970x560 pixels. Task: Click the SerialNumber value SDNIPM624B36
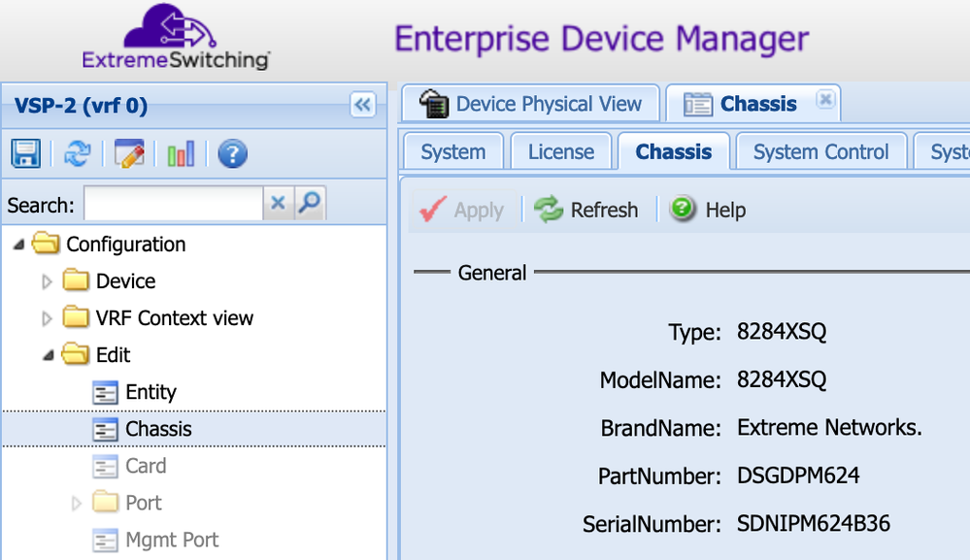(813, 523)
